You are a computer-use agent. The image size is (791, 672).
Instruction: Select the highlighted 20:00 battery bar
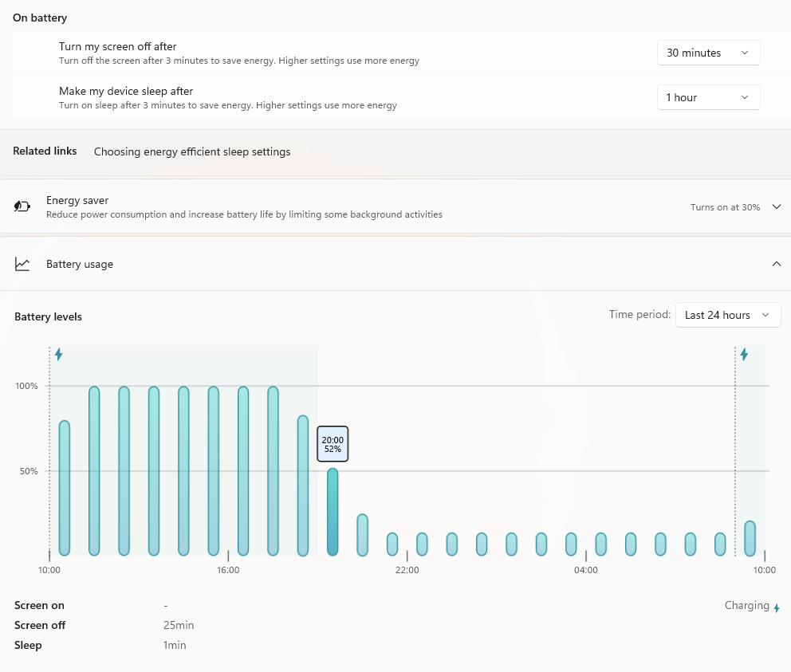tap(333, 512)
